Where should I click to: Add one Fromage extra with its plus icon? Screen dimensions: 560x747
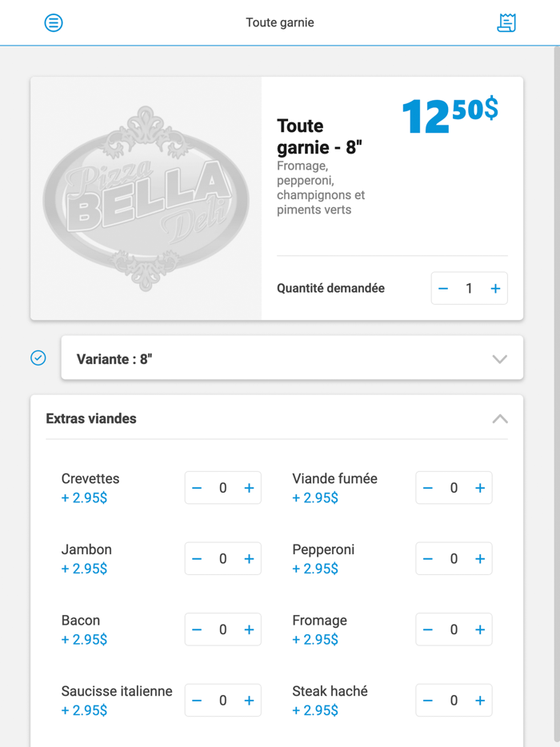[x=481, y=629]
